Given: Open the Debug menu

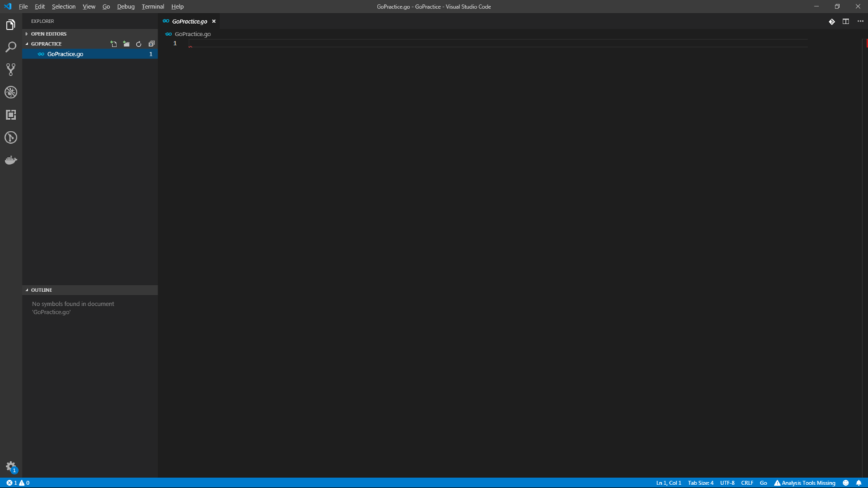Looking at the screenshot, I should point(126,7).
